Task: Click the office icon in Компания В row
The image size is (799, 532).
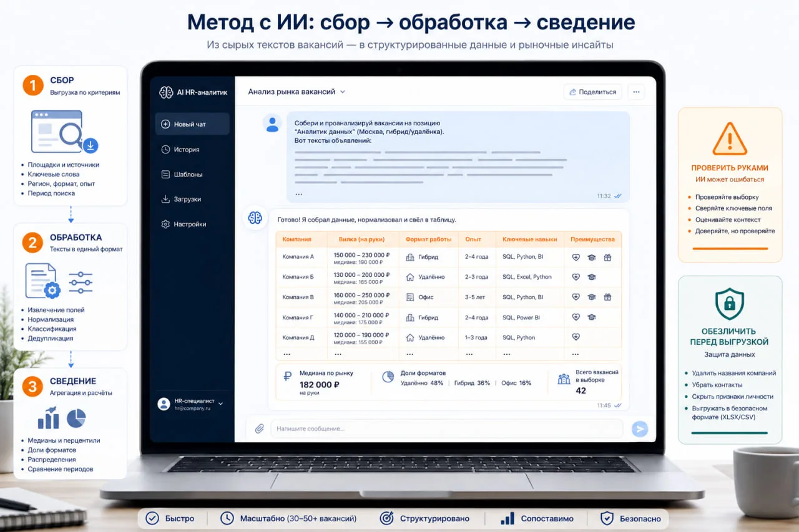Action: point(410,297)
